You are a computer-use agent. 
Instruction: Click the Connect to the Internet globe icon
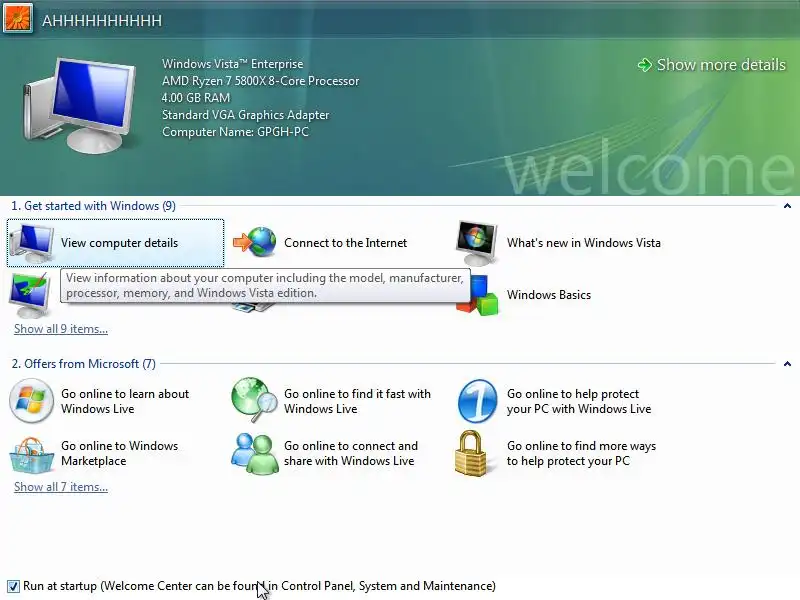coord(255,242)
